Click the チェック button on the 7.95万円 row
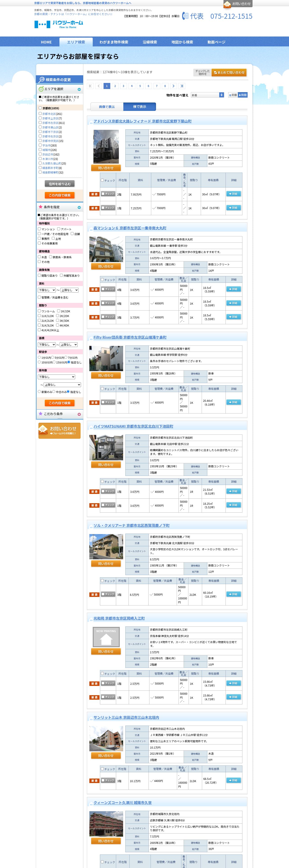 point(108,194)
